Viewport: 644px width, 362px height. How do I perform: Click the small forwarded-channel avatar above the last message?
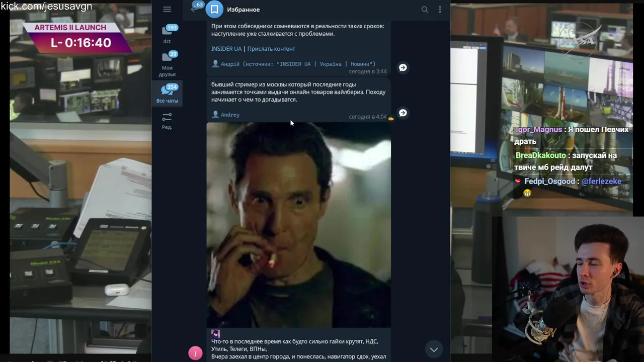click(x=215, y=333)
